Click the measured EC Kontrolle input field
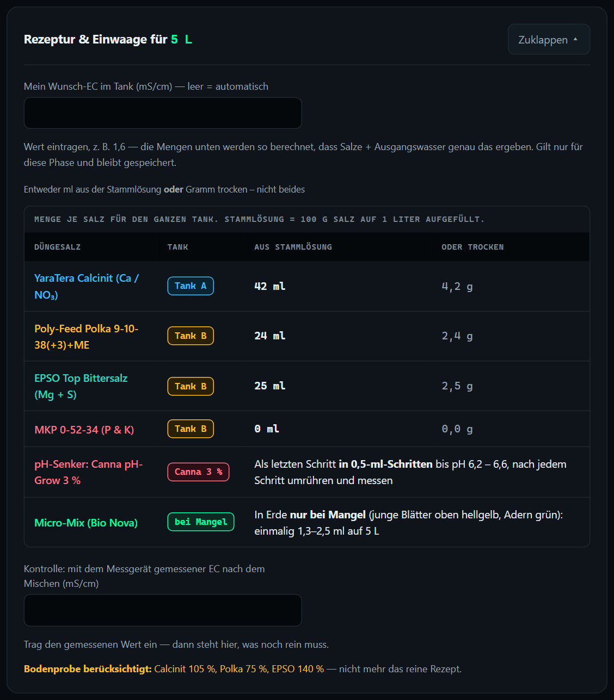 point(163,610)
